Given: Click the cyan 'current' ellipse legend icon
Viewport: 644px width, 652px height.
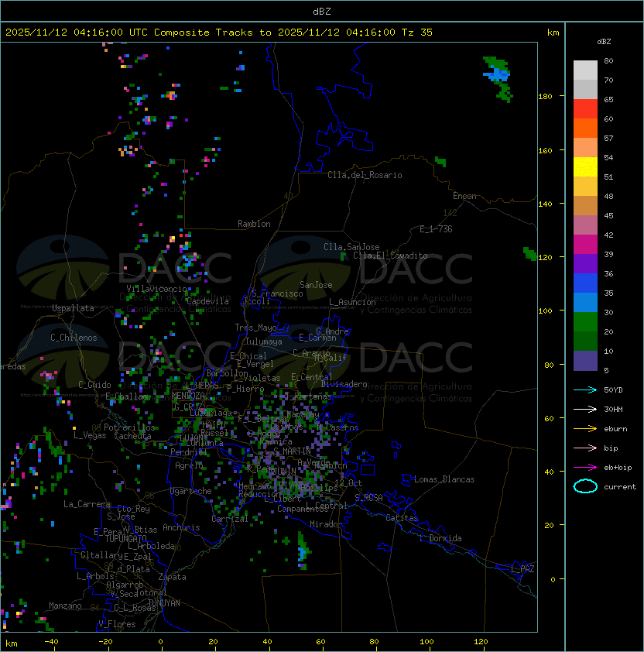Looking at the screenshot, I should (585, 486).
